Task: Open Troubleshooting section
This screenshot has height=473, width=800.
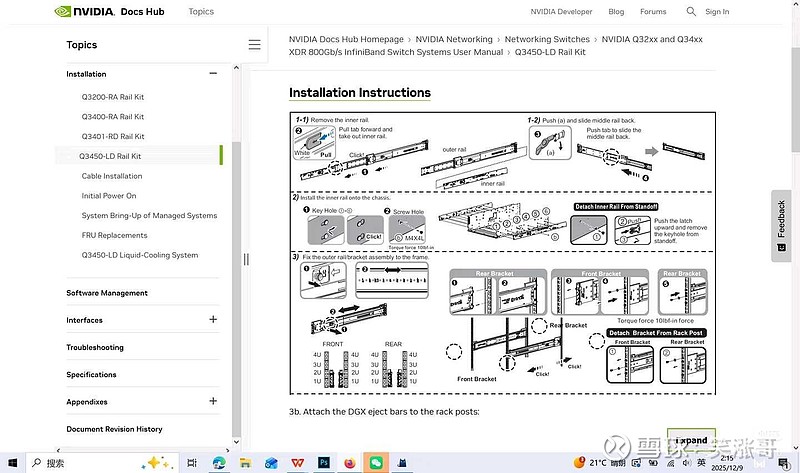Action: point(95,347)
